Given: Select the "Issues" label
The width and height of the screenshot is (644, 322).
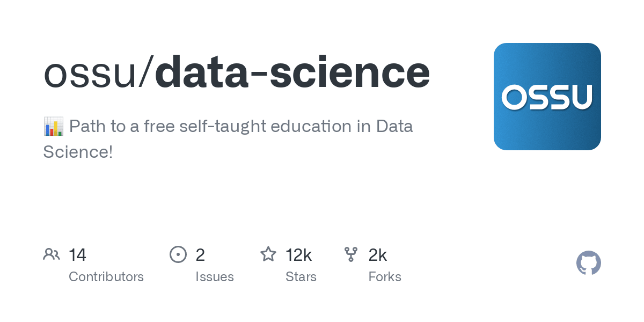Looking at the screenshot, I should [x=215, y=277].
